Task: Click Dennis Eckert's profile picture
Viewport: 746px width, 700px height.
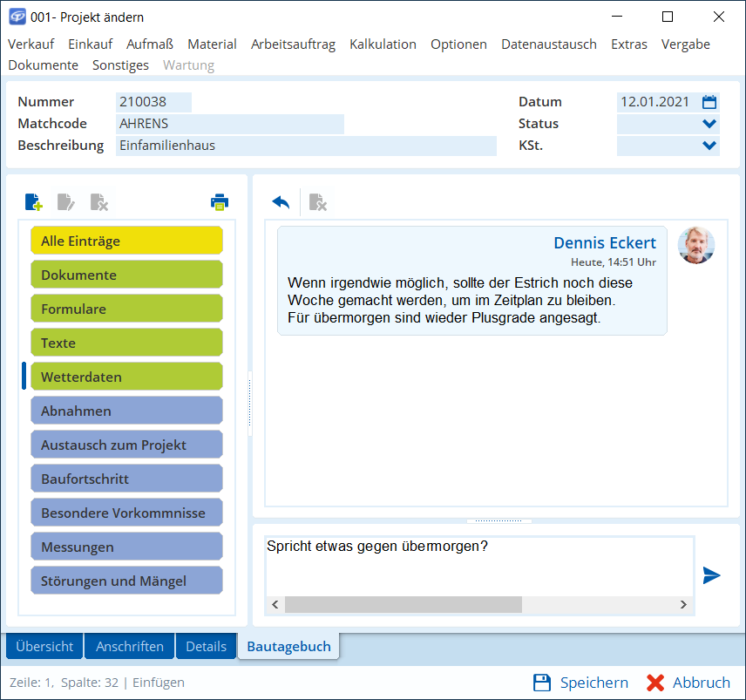Action: [x=696, y=245]
